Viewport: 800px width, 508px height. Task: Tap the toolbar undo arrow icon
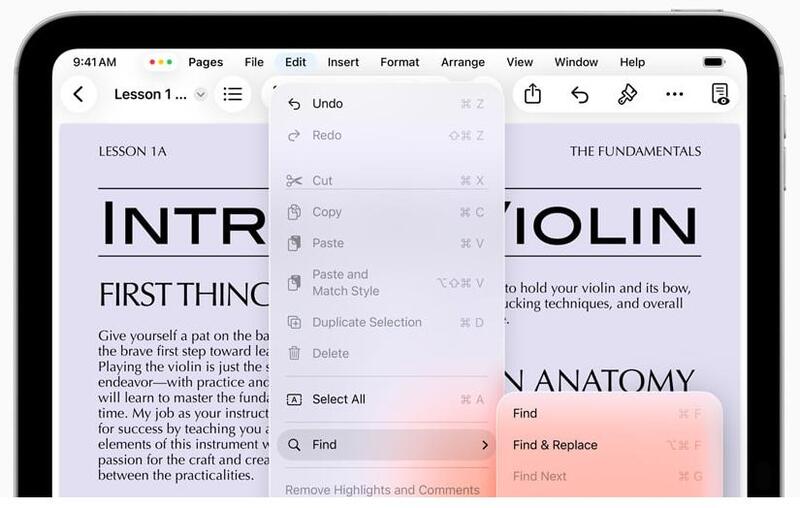[x=580, y=95]
